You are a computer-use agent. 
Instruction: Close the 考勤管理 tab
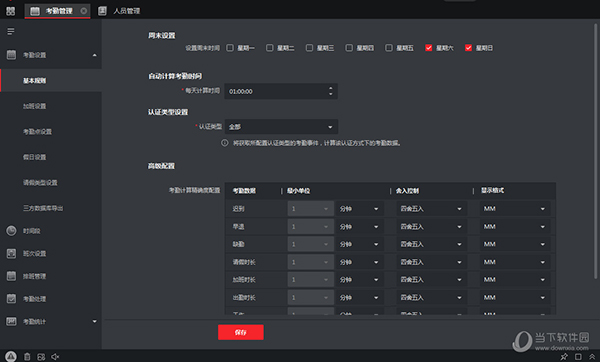(83, 11)
